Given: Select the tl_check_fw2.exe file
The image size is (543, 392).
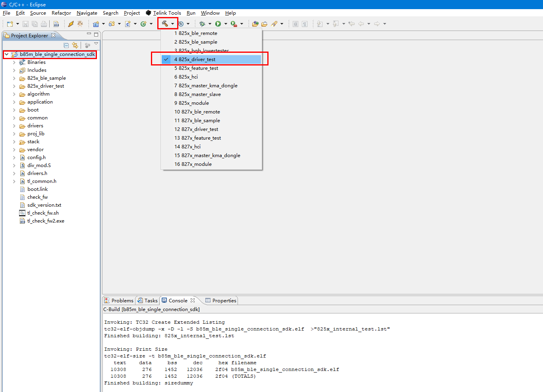Looking at the screenshot, I should coord(46,221).
